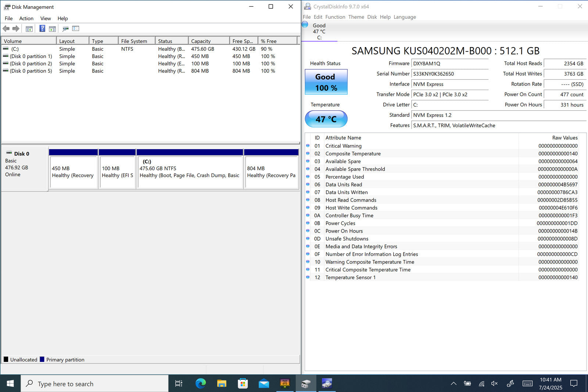Image resolution: width=588 pixels, height=392 pixels.
Task: Click the Good 100 % health status button
Action: [x=326, y=82]
